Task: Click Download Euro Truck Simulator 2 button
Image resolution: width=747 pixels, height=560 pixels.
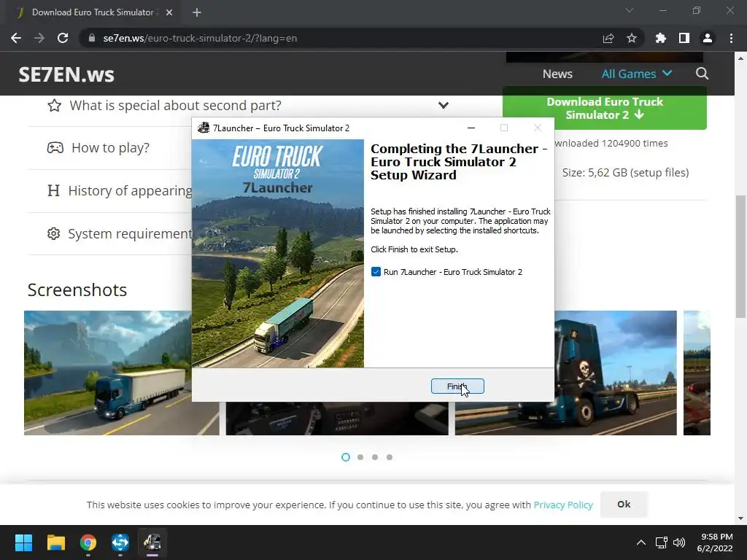Action: 605,108
